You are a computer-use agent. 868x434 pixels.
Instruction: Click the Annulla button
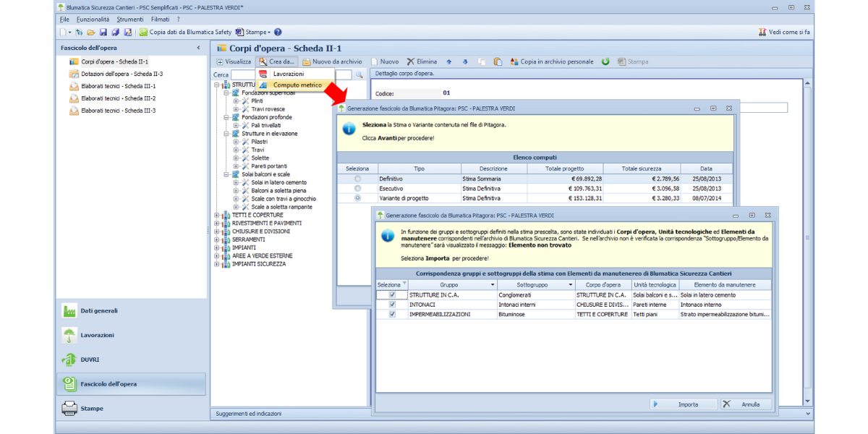(746, 404)
